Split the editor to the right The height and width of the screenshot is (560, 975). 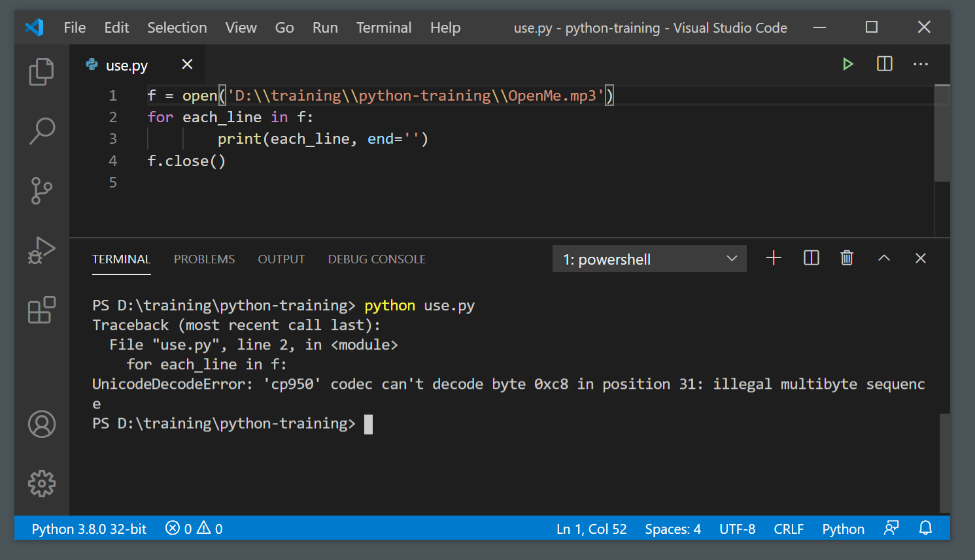pyautogui.click(x=885, y=64)
